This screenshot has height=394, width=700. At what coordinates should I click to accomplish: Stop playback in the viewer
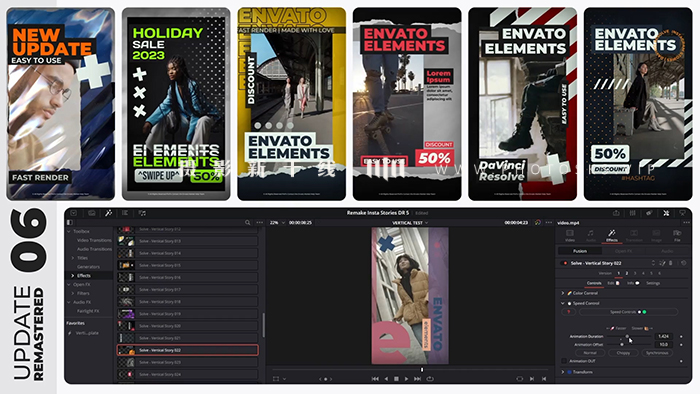[396, 378]
